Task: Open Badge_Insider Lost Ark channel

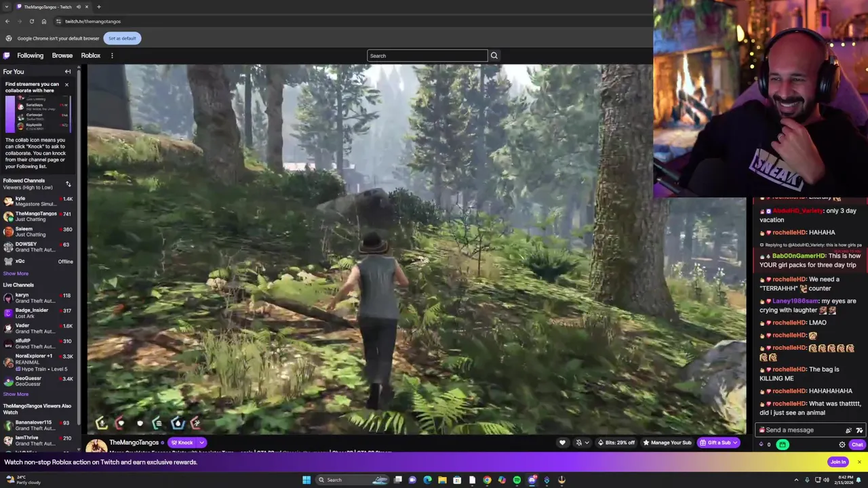Action: [x=38, y=313]
